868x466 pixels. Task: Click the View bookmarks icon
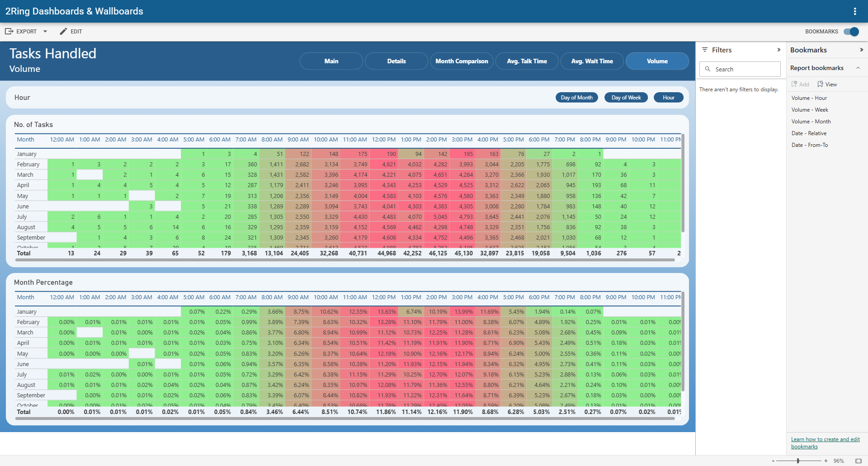pyautogui.click(x=820, y=84)
